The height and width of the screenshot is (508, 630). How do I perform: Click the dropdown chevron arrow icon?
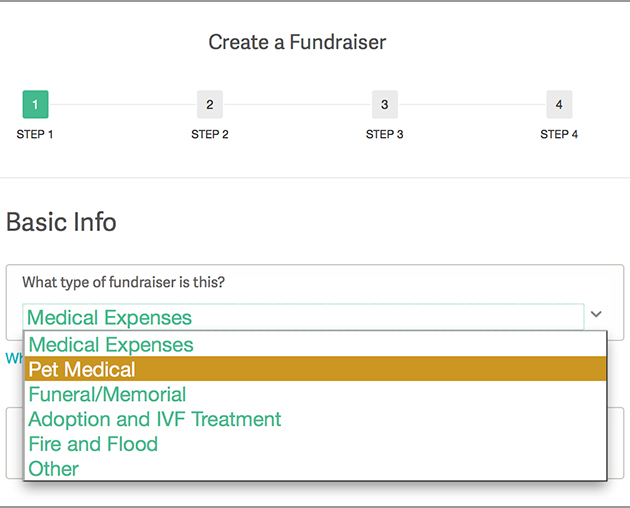tap(597, 314)
